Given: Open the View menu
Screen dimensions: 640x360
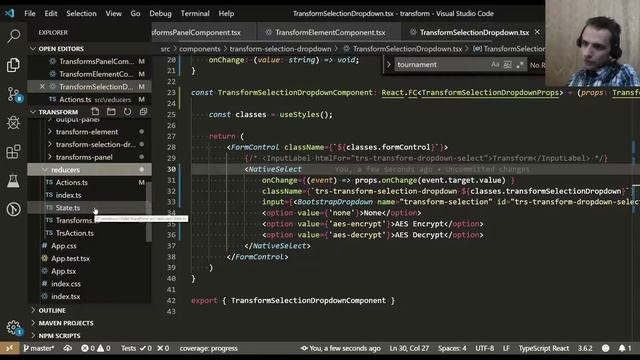Looking at the screenshot, I should (113, 13).
